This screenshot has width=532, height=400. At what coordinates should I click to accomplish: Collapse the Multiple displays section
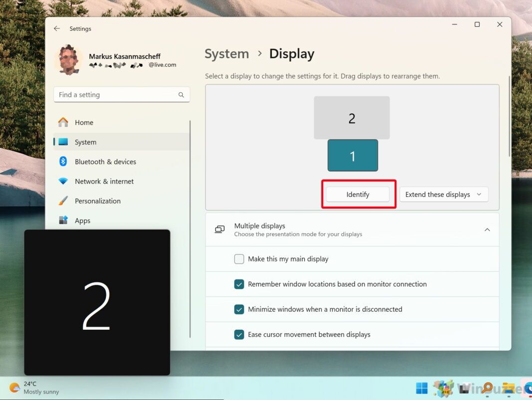click(487, 230)
